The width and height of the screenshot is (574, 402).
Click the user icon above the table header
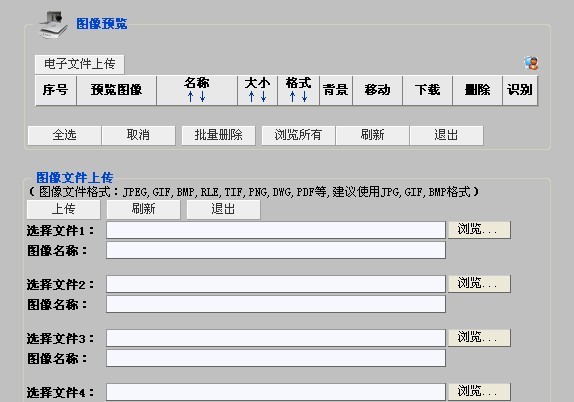pos(531,63)
